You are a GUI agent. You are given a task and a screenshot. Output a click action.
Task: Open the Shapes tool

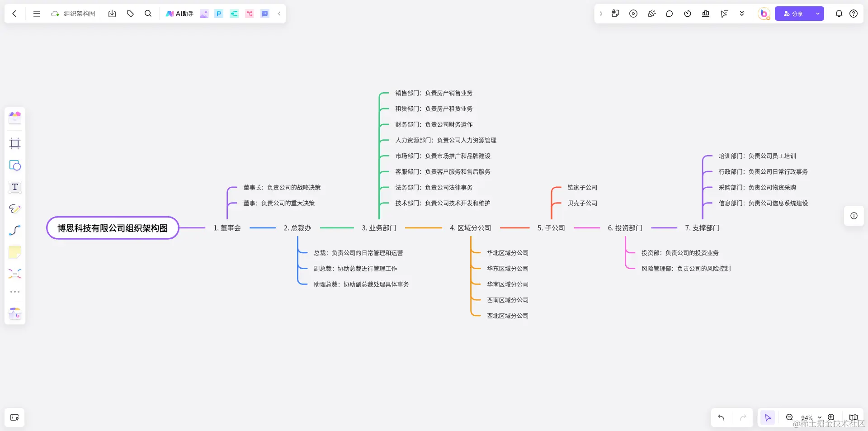tap(15, 165)
